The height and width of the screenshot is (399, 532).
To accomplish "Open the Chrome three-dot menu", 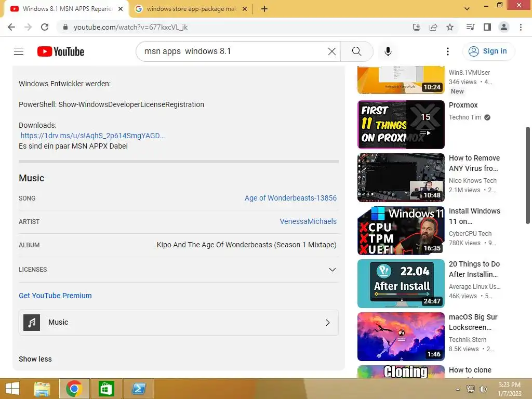I will pos(521,27).
